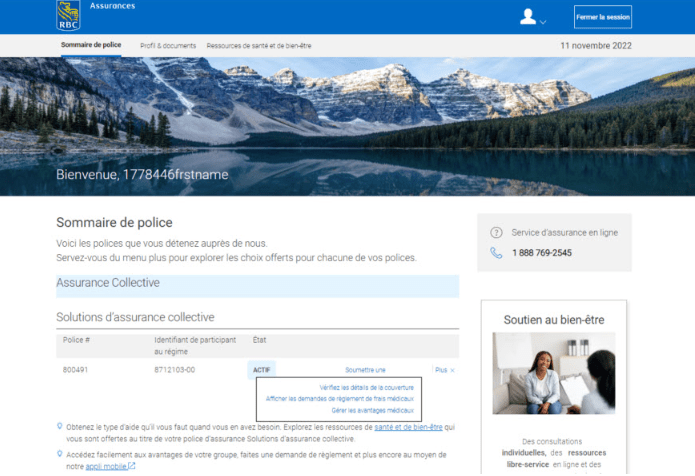Click the bullet icon beside 'Accédez facilement'
This screenshot has height=476, width=695.
click(60, 453)
